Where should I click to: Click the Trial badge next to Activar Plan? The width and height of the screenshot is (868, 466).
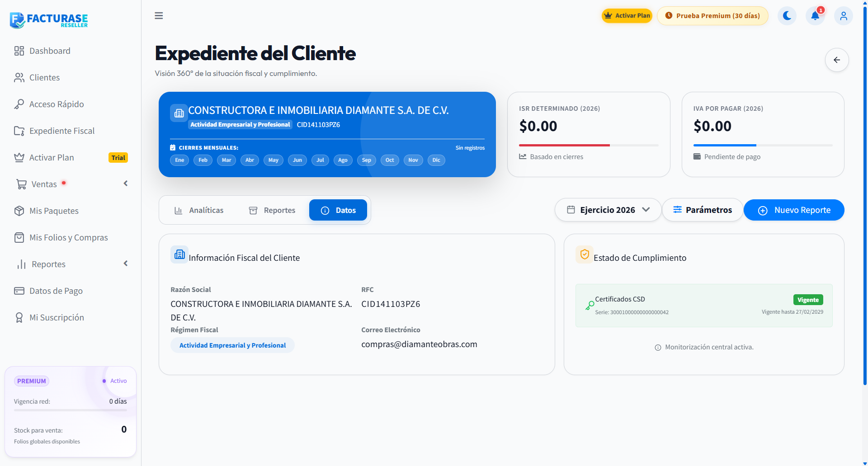point(118,158)
